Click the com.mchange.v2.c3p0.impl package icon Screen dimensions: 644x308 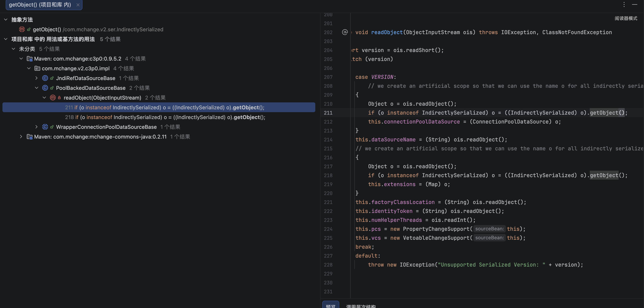(37, 68)
